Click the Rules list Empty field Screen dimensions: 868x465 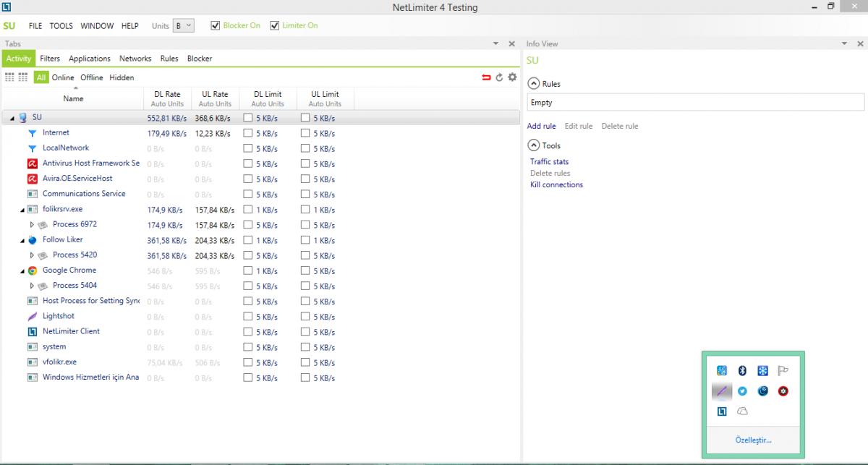[696, 103]
